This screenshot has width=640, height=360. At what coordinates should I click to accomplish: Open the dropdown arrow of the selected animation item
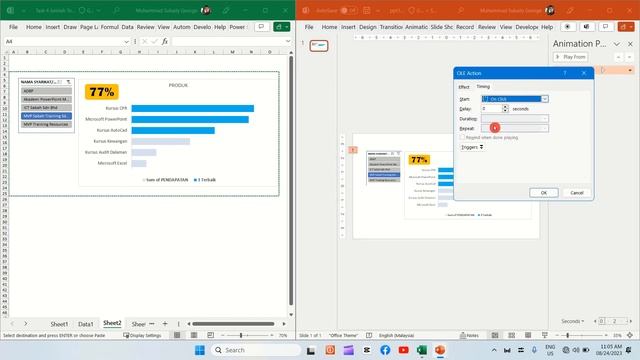[630, 70]
